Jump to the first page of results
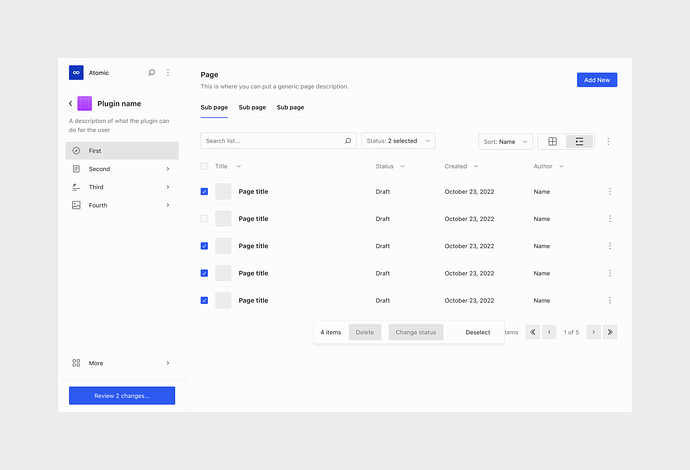Image resolution: width=690 pixels, height=470 pixels. [x=532, y=332]
